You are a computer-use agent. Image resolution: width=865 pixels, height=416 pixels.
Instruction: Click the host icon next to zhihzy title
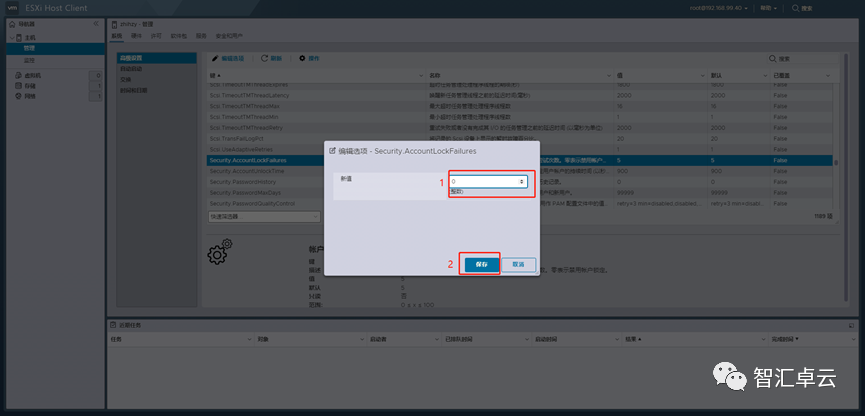point(115,25)
